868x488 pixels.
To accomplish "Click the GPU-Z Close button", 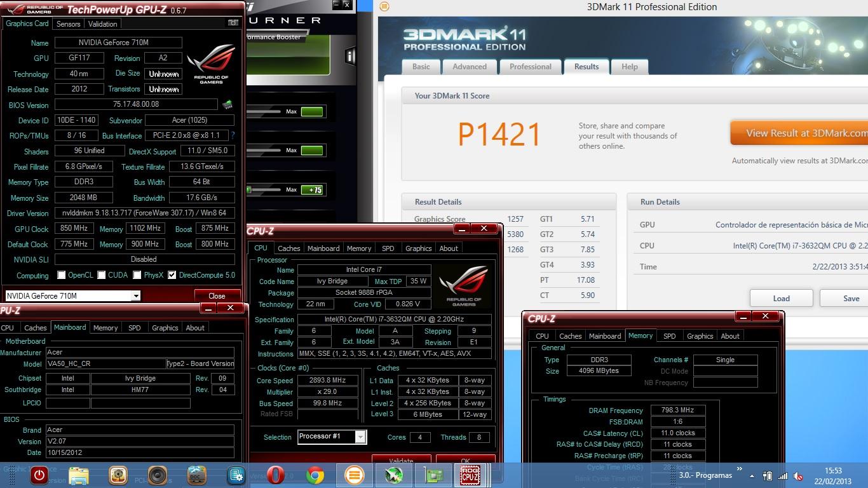I will [x=217, y=295].
